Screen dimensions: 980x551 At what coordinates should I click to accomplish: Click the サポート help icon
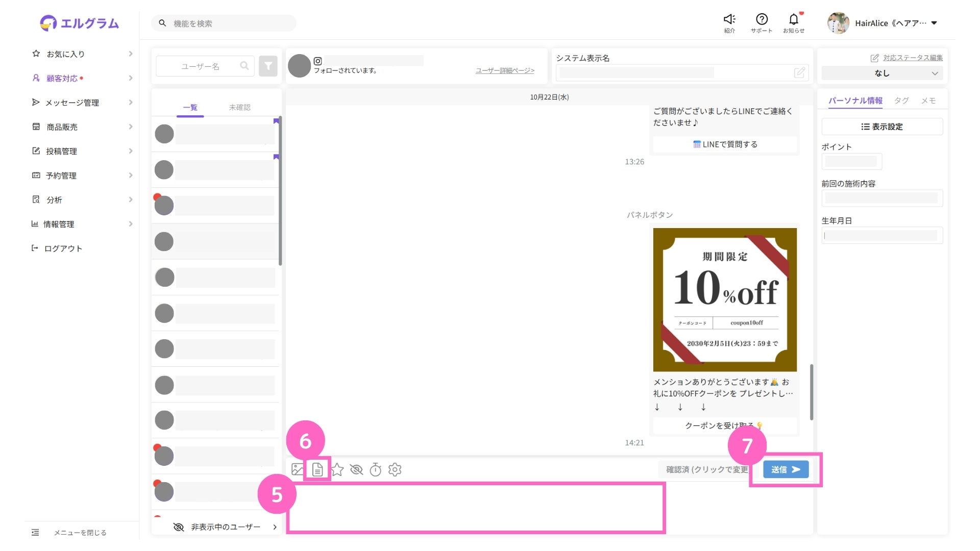tap(762, 20)
